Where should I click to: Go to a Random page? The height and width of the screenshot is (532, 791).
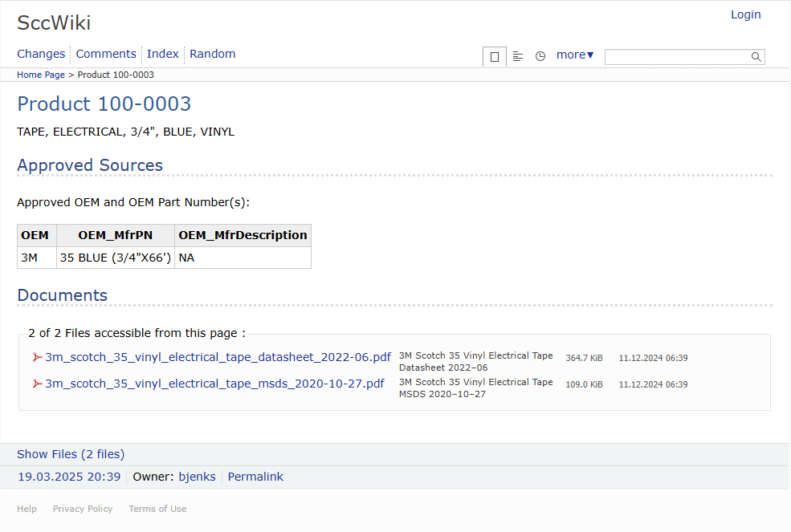[212, 54]
